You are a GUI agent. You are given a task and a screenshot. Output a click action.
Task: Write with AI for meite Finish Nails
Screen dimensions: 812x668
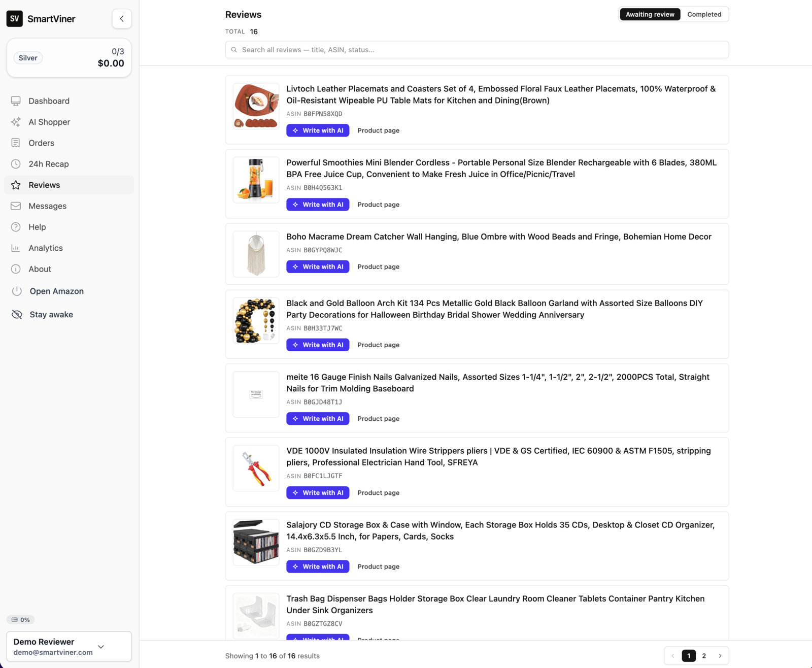(318, 419)
